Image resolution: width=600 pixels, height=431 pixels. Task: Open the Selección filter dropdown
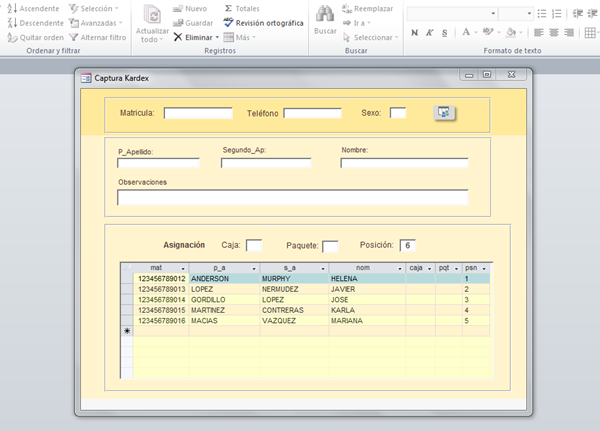tap(95, 8)
